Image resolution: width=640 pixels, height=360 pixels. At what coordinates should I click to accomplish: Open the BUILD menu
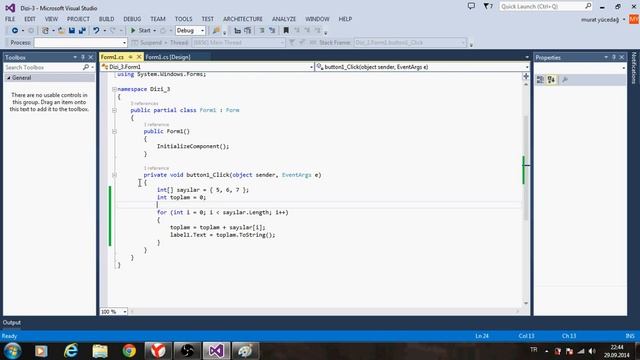[x=107, y=19]
